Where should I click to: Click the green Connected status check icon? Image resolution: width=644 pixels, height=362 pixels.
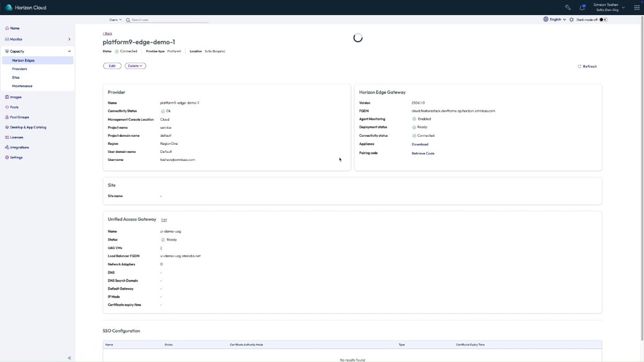point(116,51)
